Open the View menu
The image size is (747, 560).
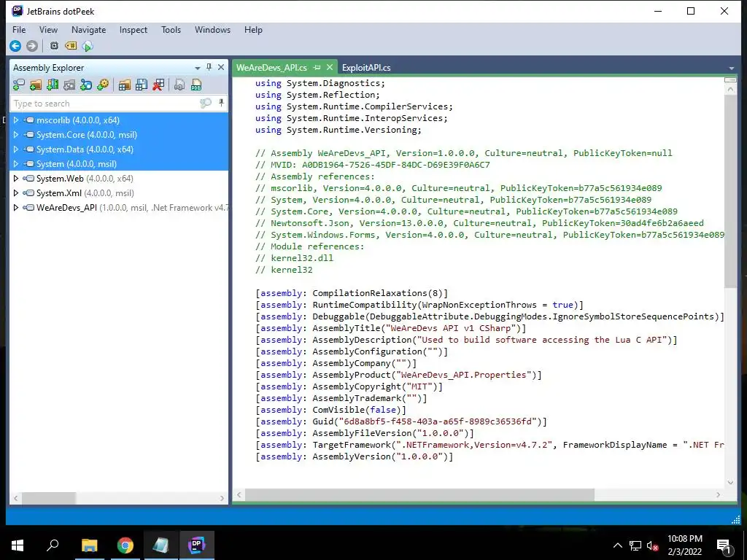click(x=48, y=29)
